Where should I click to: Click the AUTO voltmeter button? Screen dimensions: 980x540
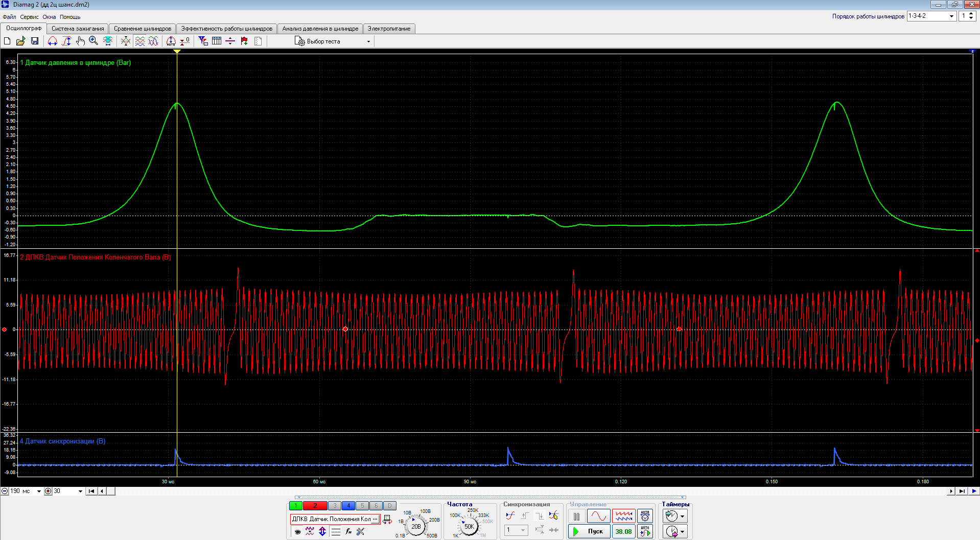click(645, 516)
